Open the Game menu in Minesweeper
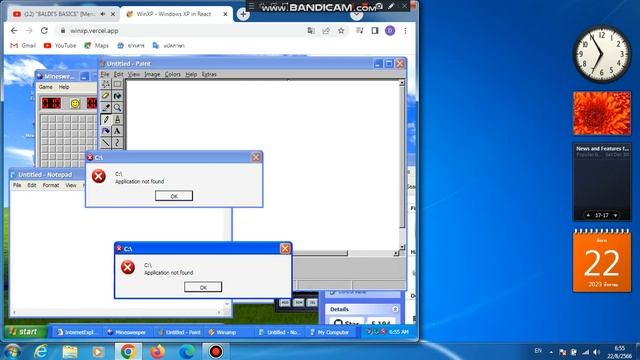Image resolution: width=640 pixels, height=360 pixels. [x=45, y=87]
